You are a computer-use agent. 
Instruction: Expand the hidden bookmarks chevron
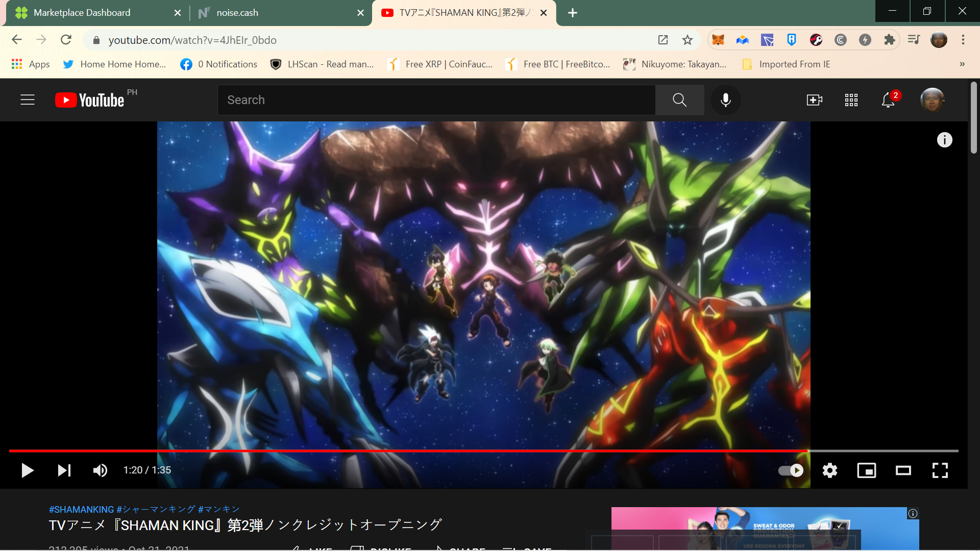pyautogui.click(x=962, y=64)
